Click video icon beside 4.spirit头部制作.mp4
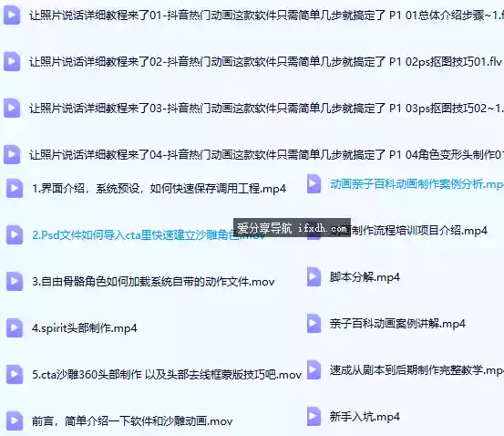 pyautogui.click(x=15, y=327)
